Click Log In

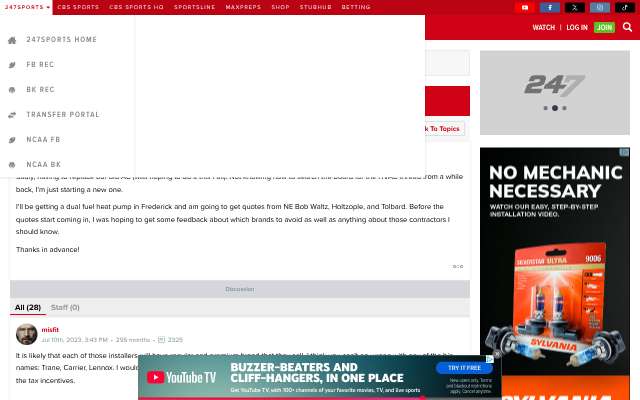point(577,27)
